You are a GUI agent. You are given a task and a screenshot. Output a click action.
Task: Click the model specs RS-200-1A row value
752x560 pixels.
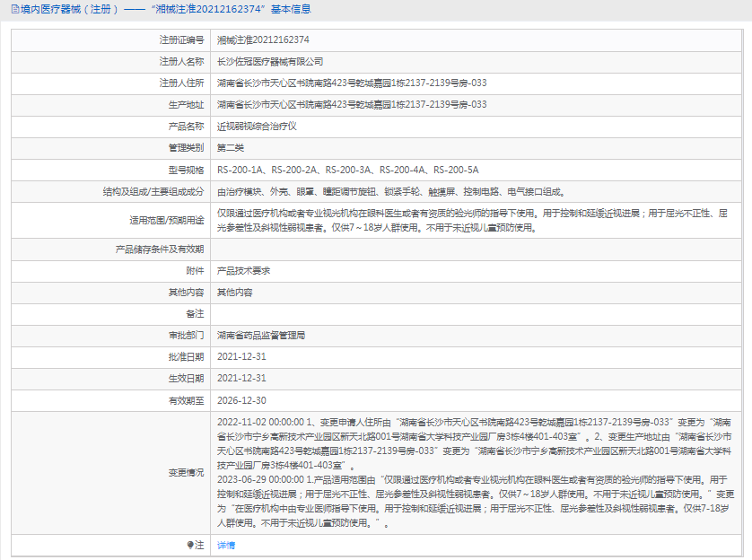point(347,170)
